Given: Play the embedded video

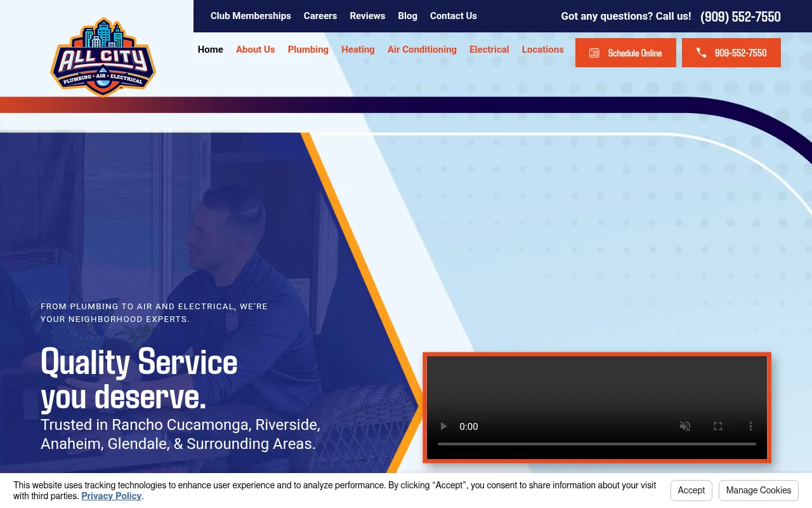Looking at the screenshot, I should point(444,426).
